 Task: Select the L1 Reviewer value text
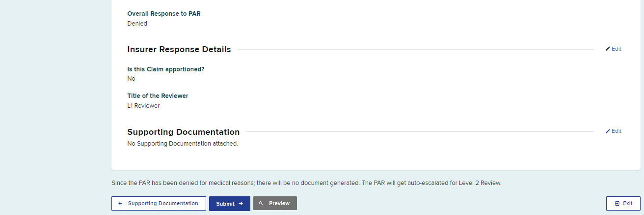(143, 105)
